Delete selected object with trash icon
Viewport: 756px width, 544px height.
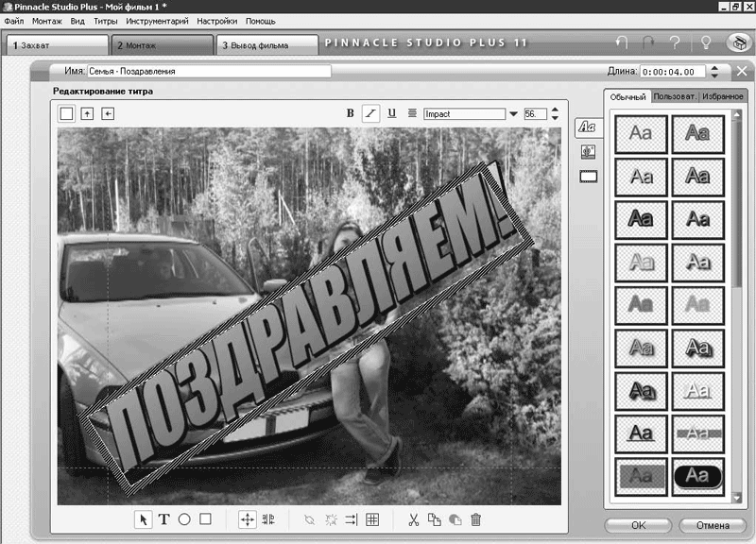tap(476, 519)
